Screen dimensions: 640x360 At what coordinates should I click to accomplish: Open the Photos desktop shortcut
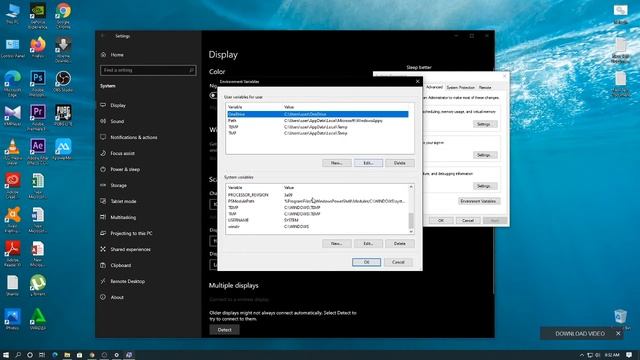[x=13, y=319]
